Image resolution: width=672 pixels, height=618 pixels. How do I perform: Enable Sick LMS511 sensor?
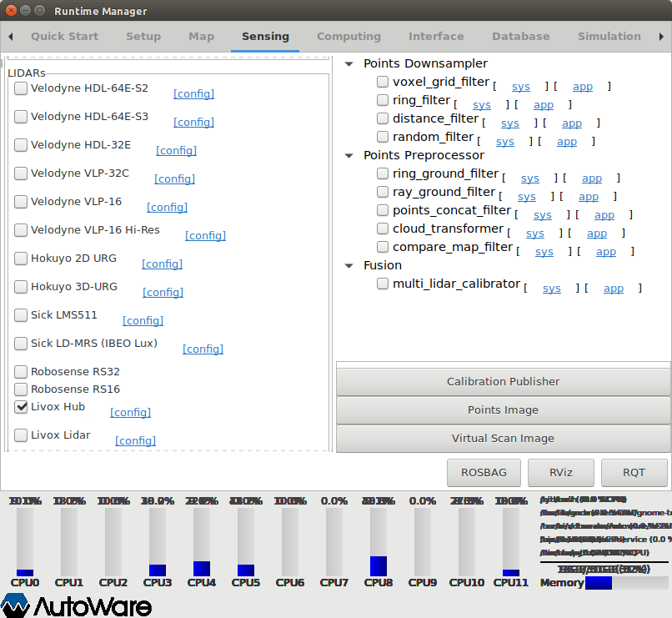pos(21,315)
